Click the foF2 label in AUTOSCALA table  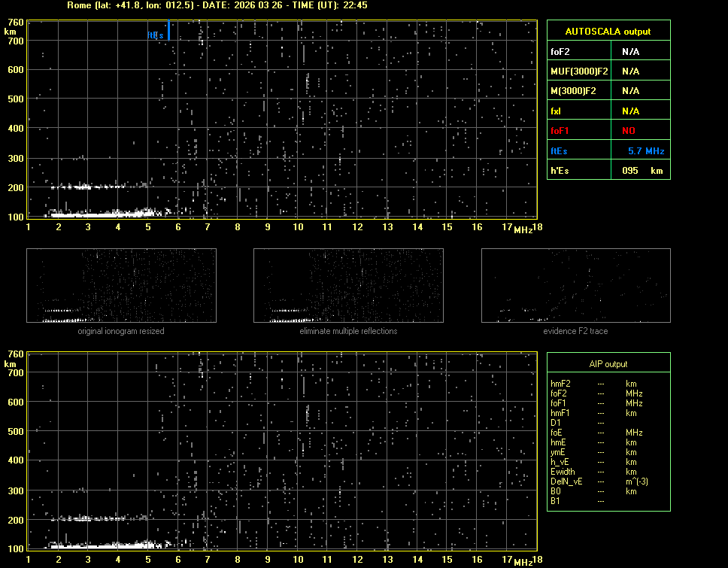point(560,51)
